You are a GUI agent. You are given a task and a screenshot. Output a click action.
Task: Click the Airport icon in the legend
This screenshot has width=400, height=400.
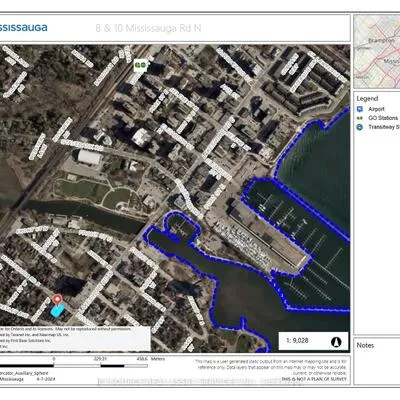(x=359, y=109)
